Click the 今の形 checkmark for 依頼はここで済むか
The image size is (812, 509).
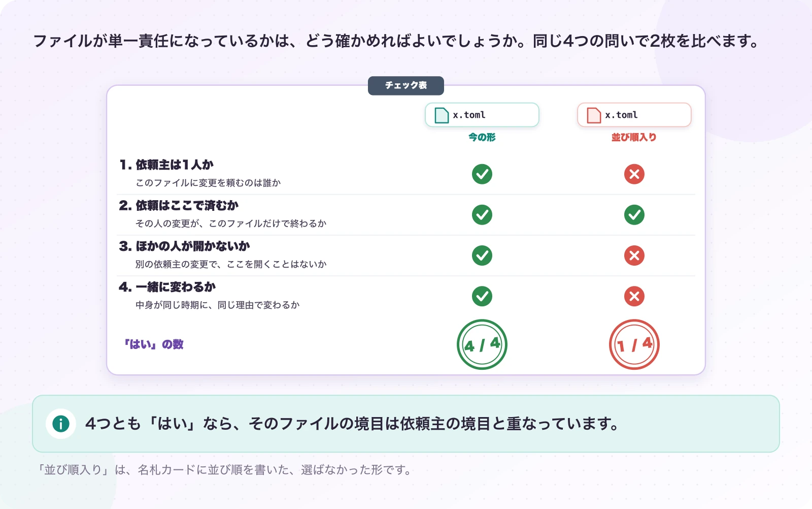click(x=482, y=215)
